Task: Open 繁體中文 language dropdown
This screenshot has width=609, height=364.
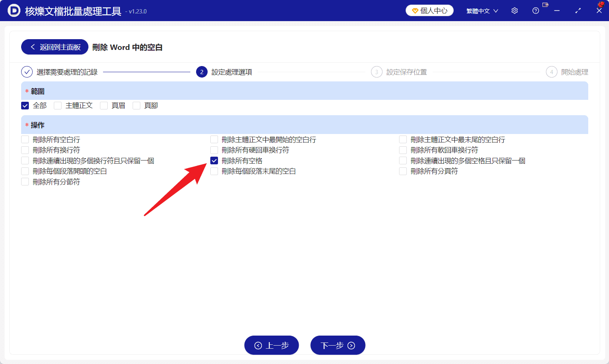Action: tap(482, 11)
